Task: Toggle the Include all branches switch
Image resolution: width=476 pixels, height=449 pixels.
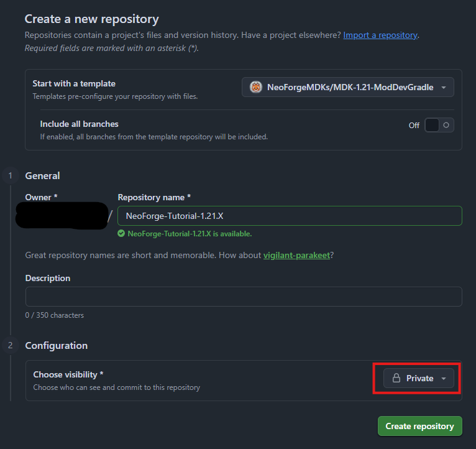Action: (x=439, y=125)
